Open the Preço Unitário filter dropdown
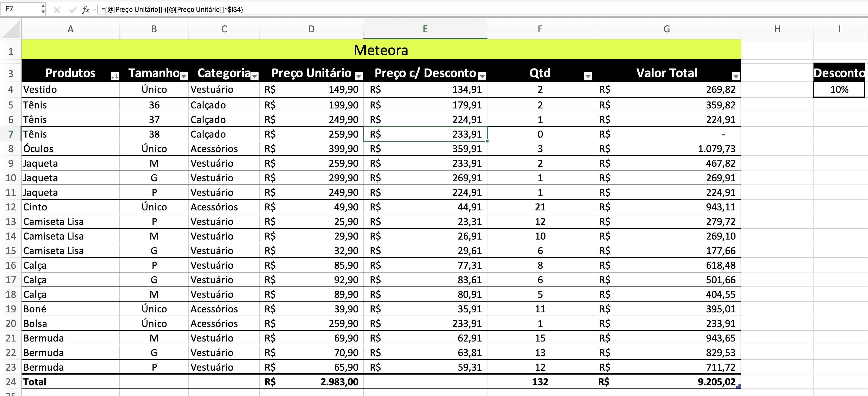This screenshot has height=396, width=868. 358,76
